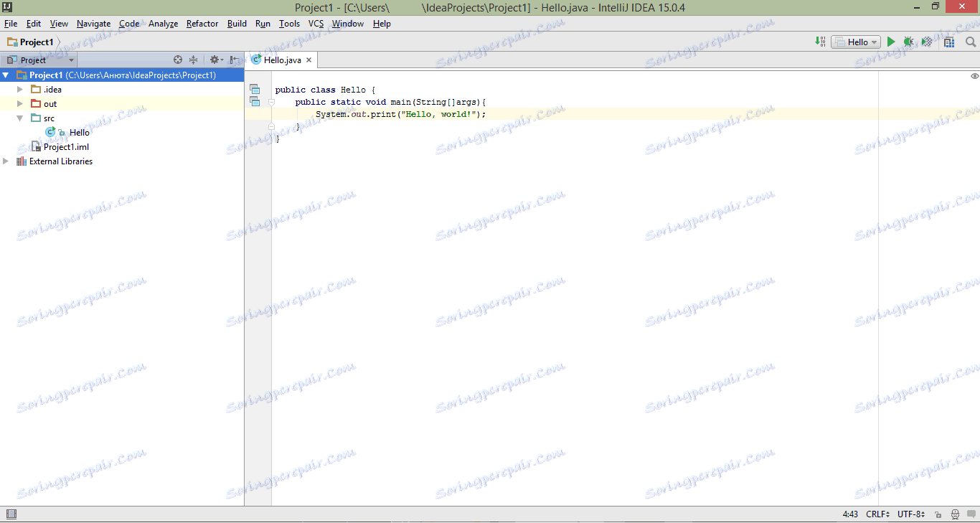
Task: Collapse all nodes in Project panel
Action: (193, 60)
